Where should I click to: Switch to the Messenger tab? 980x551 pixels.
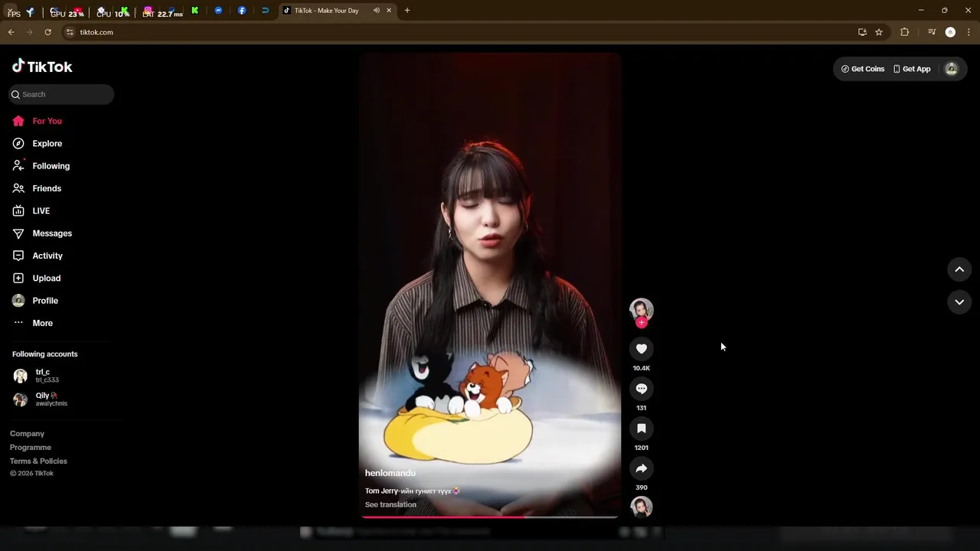tap(219, 11)
